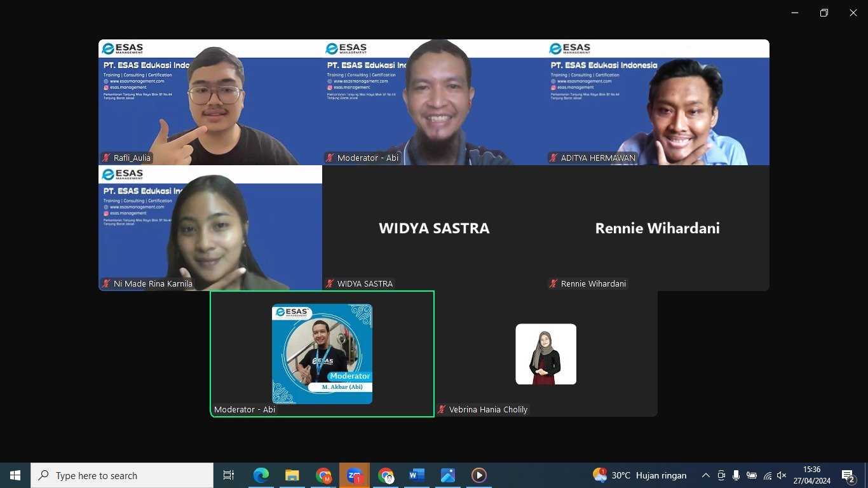868x488 pixels.
Task: Select Rafli_Aulia's video tile
Action: point(210,102)
